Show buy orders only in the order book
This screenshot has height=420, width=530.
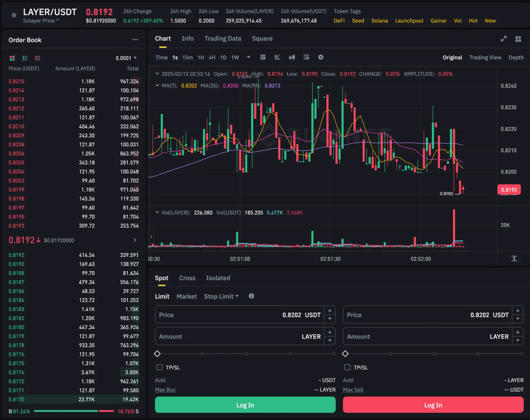click(x=25, y=58)
